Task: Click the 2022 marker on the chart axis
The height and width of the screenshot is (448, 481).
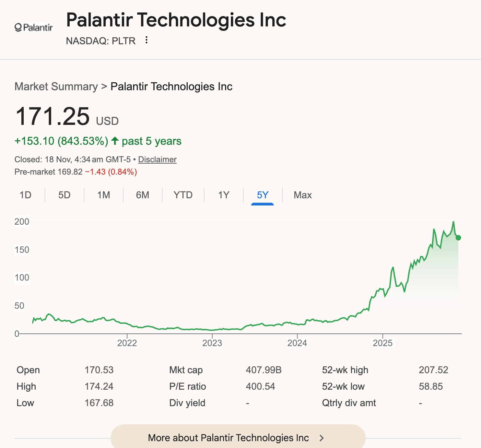Action: pos(127,343)
